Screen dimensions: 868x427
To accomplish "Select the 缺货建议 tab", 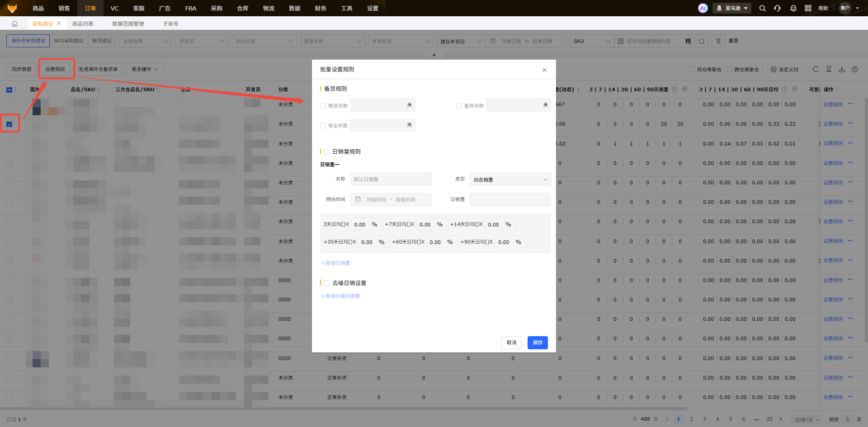I will click(x=102, y=41).
